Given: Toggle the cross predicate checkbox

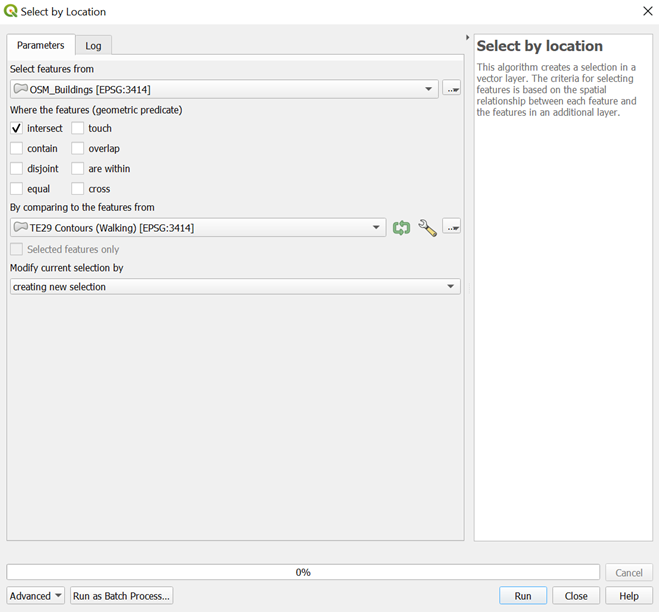Looking at the screenshot, I should pos(77,189).
